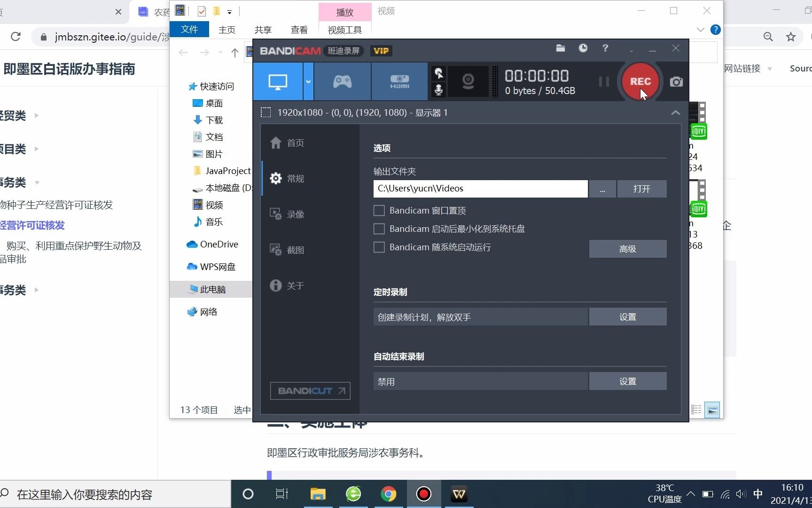Click the recording area selection icon

[266, 112]
